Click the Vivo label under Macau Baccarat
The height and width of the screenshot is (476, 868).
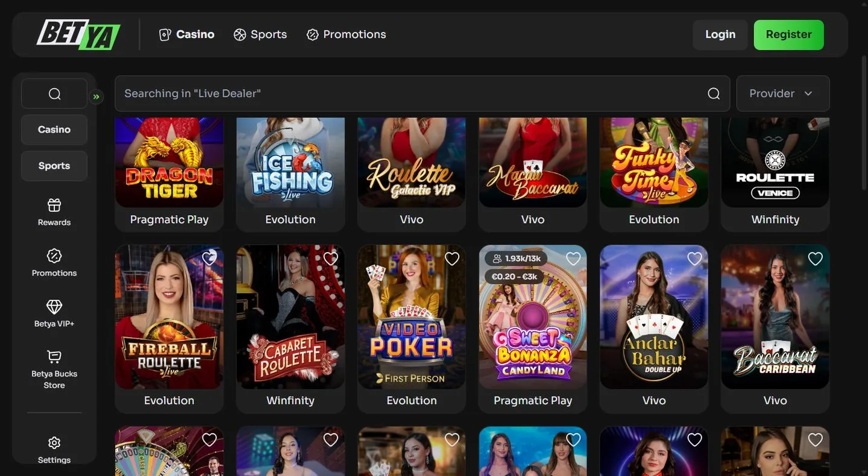533,219
